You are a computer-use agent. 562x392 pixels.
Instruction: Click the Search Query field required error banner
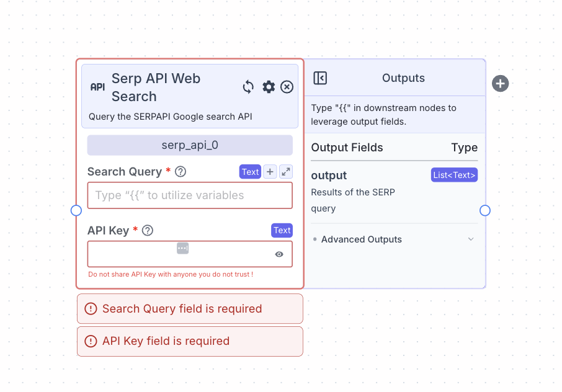click(190, 308)
